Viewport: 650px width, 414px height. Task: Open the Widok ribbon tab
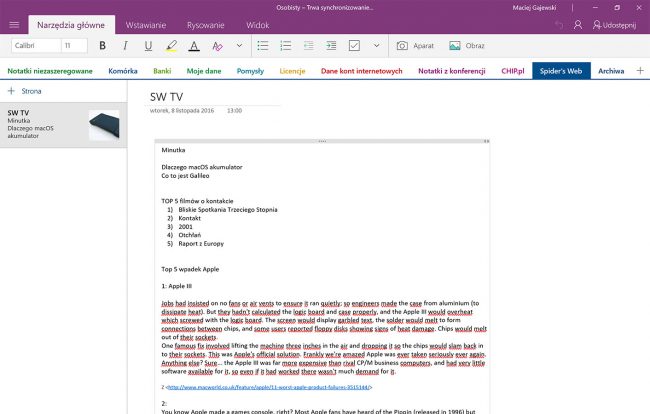pyautogui.click(x=258, y=25)
